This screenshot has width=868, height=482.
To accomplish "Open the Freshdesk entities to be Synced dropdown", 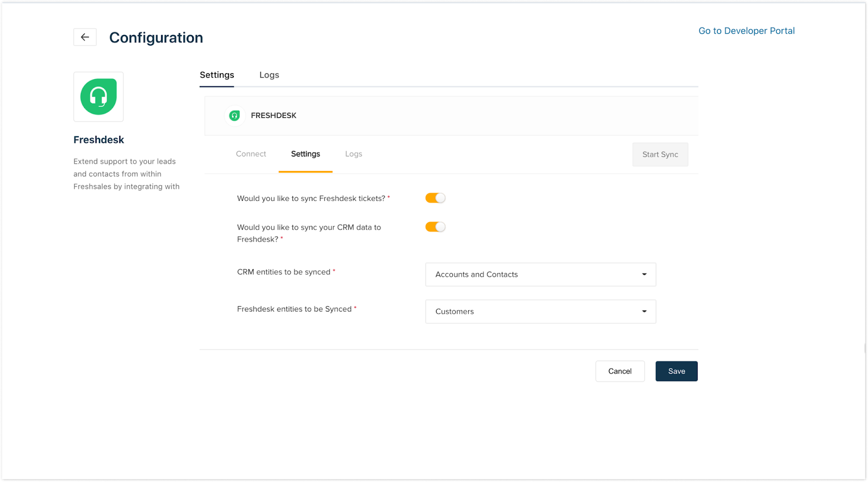I will click(x=540, y=312).
